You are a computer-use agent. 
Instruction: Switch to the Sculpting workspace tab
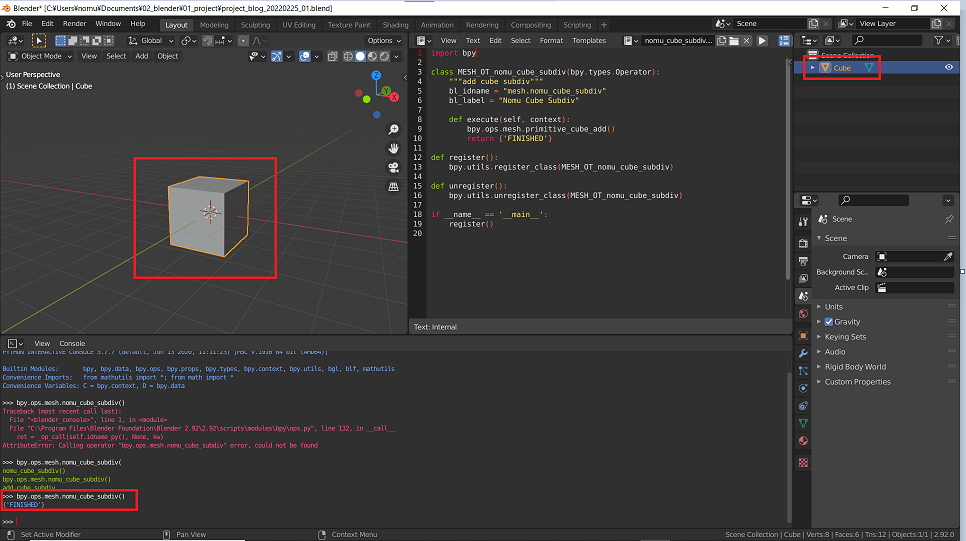tap(255, 24)
